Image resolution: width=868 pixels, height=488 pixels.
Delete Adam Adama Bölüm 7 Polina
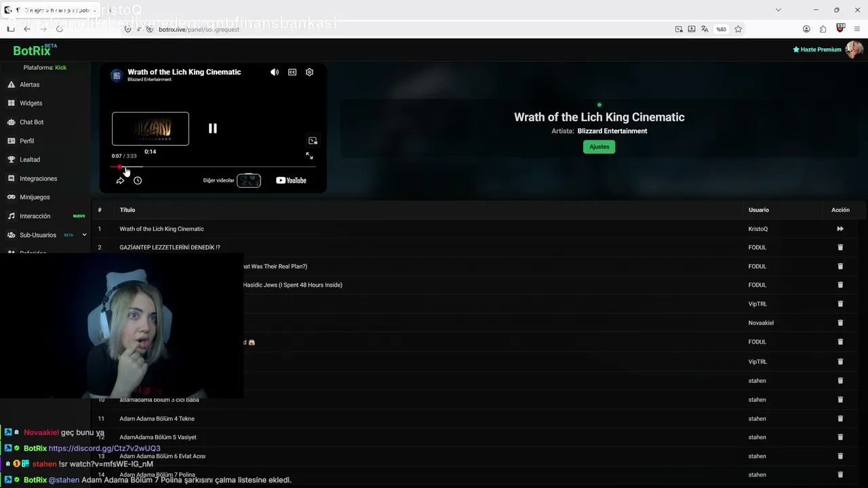[x=840, y=474]
